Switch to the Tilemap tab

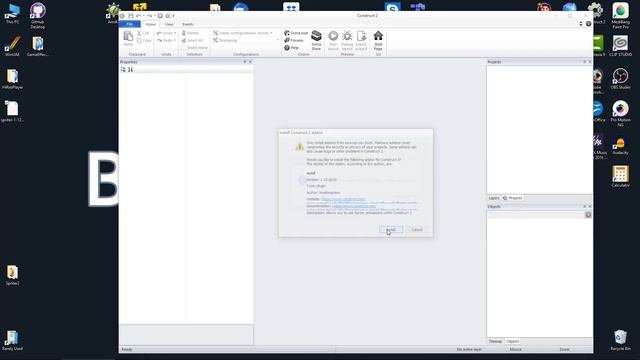pos(496,341)
